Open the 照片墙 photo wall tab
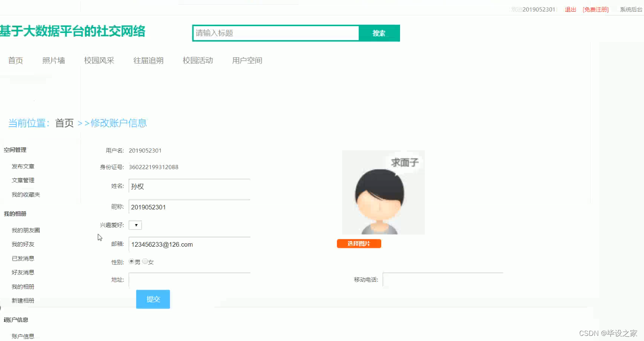This screenshot has height=341, width=644. [53, 61]
